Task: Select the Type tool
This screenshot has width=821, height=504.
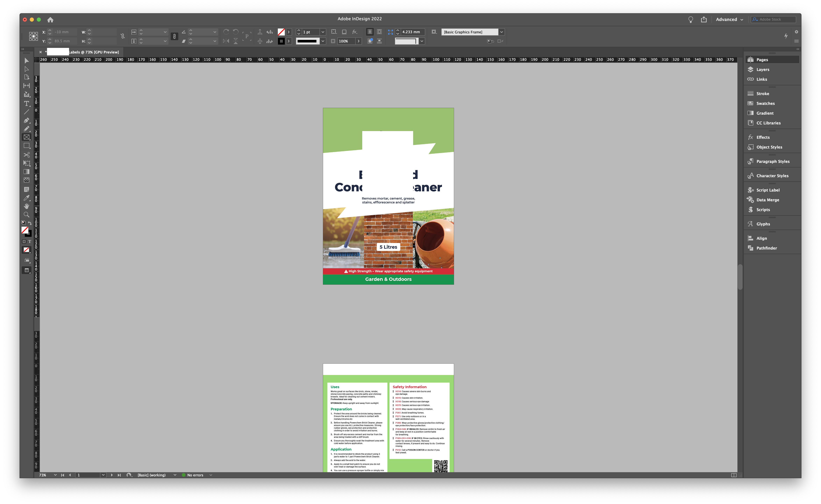Action: point(26,104)
